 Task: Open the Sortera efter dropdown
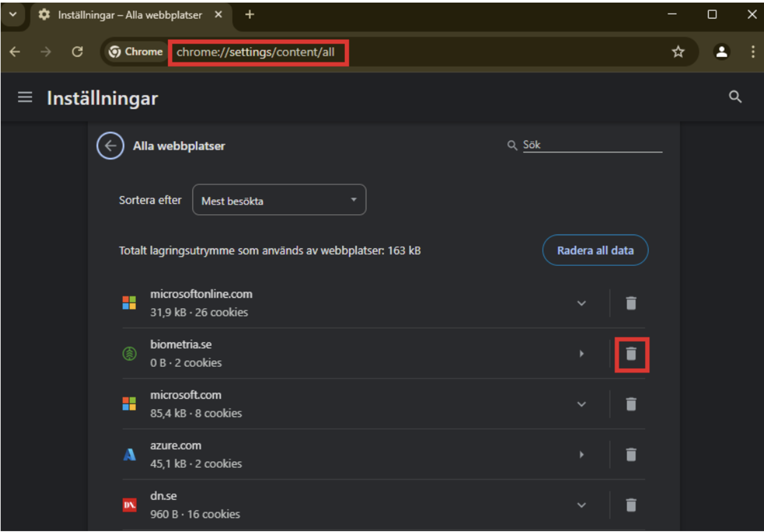(279, 200)
